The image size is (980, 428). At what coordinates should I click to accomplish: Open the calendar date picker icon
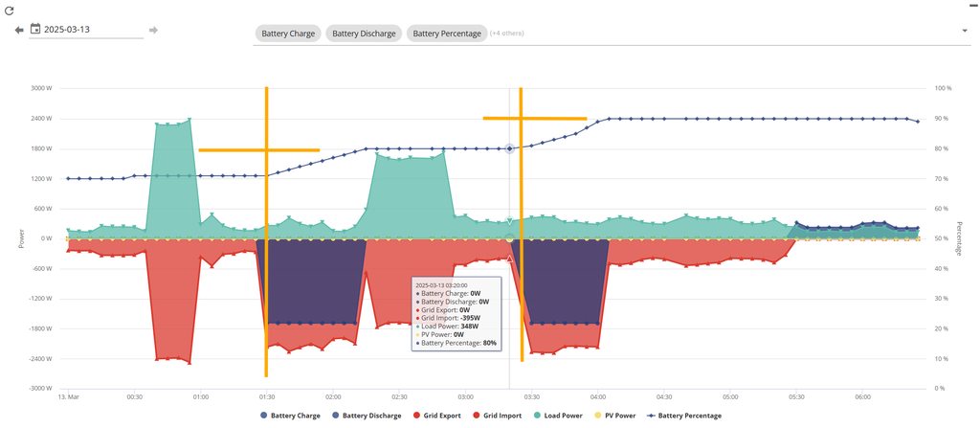click(x=35, y=30)
